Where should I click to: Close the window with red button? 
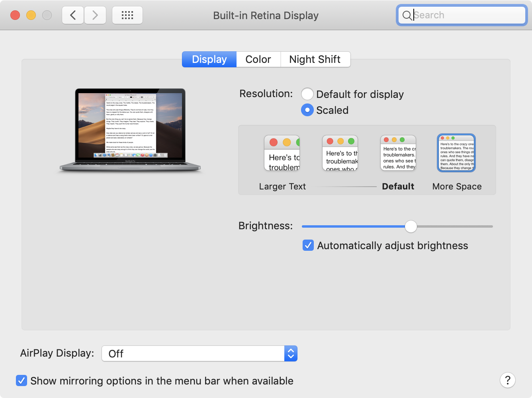pyautogui.click(x=15, y=15)
